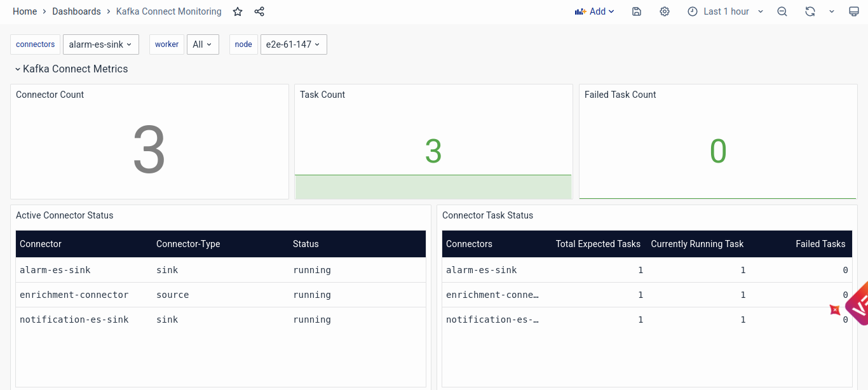The height and width of the screenshot is (390, 868).
Task: Go to Home in breadcrumb
Action: (25, 11)
